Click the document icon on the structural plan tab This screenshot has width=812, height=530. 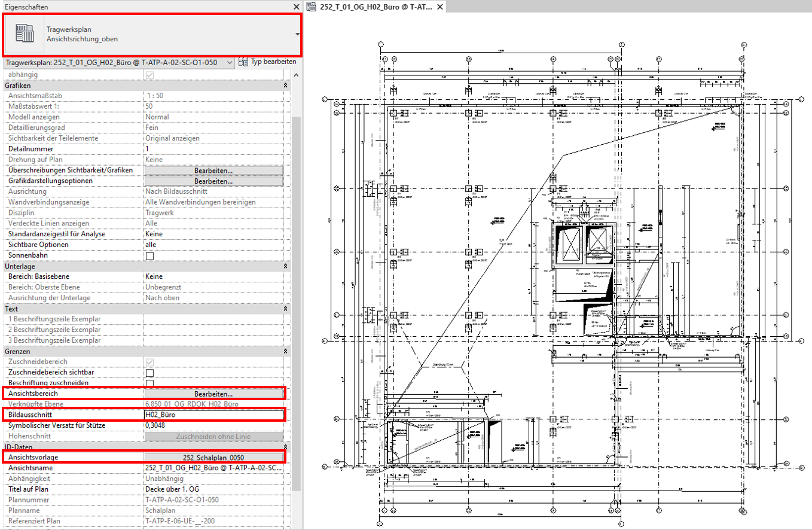click(312, 7)
